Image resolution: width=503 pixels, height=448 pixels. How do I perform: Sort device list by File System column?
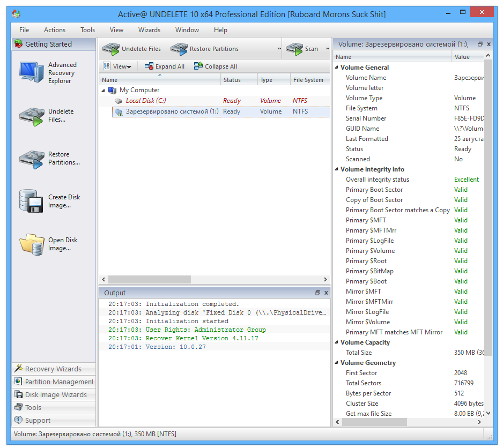pyautogui.click(x=310, y=79)
